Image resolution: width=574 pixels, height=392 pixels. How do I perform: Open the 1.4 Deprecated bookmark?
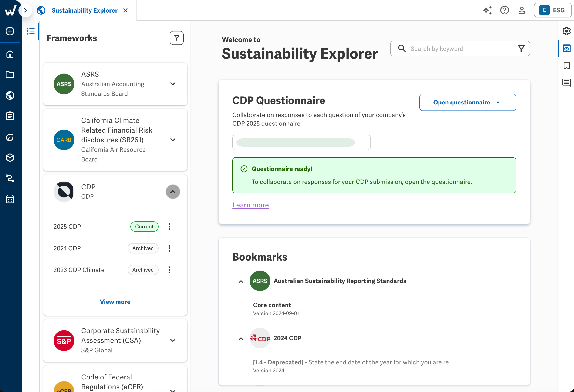click(351, 362)
